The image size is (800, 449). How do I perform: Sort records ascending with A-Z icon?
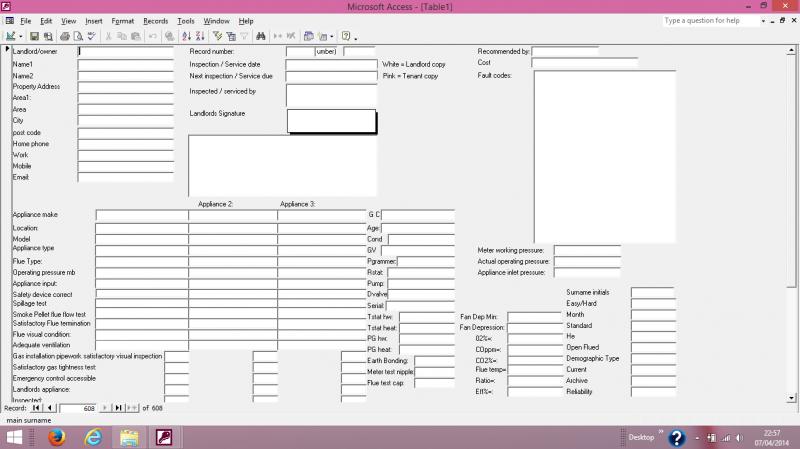coord(186,36)
